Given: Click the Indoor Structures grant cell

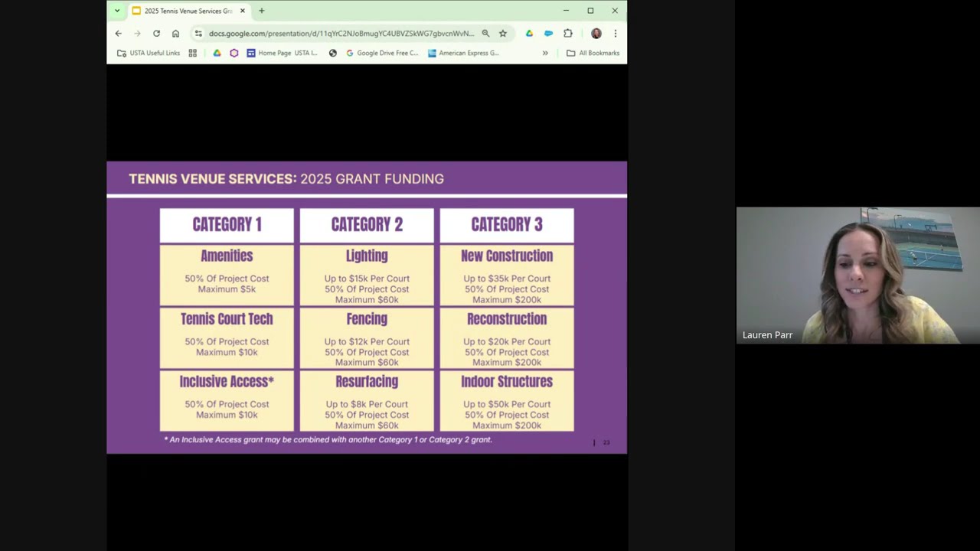Looking at the screenshot, I should (x=507, y=400).
